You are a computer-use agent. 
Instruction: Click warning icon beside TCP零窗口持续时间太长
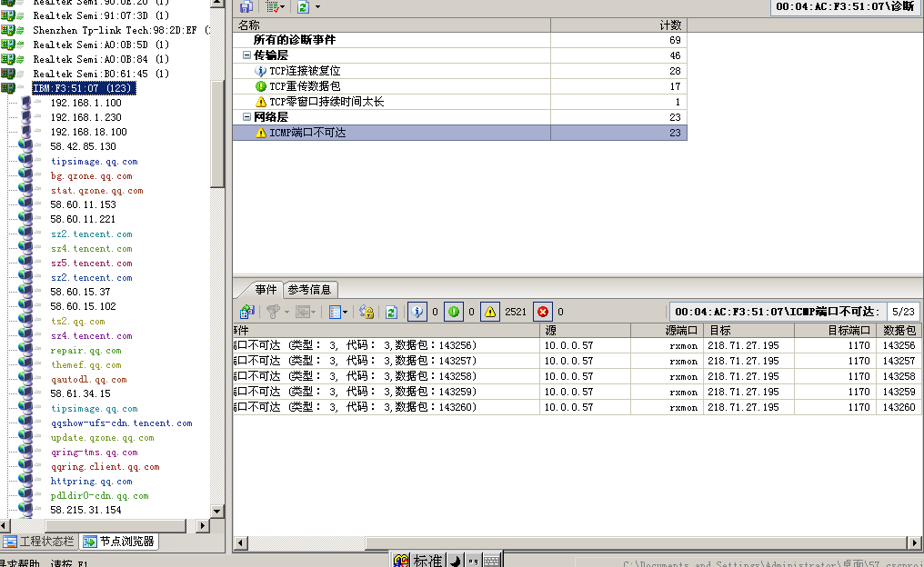[260, 102]
